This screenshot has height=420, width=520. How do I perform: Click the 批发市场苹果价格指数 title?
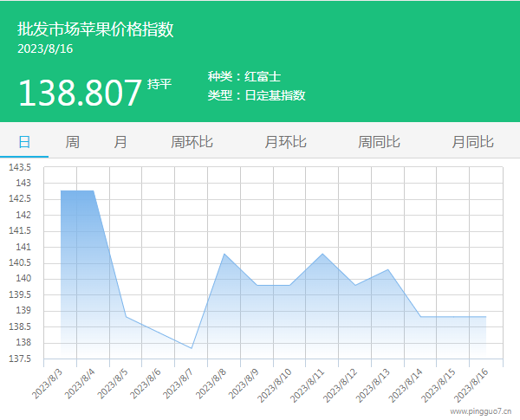pos(95,29)
